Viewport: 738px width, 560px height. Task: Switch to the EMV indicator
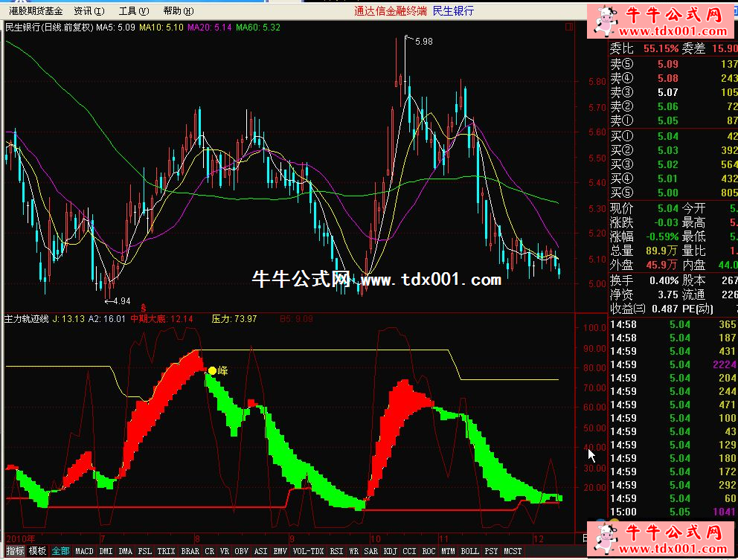point(280,550)
